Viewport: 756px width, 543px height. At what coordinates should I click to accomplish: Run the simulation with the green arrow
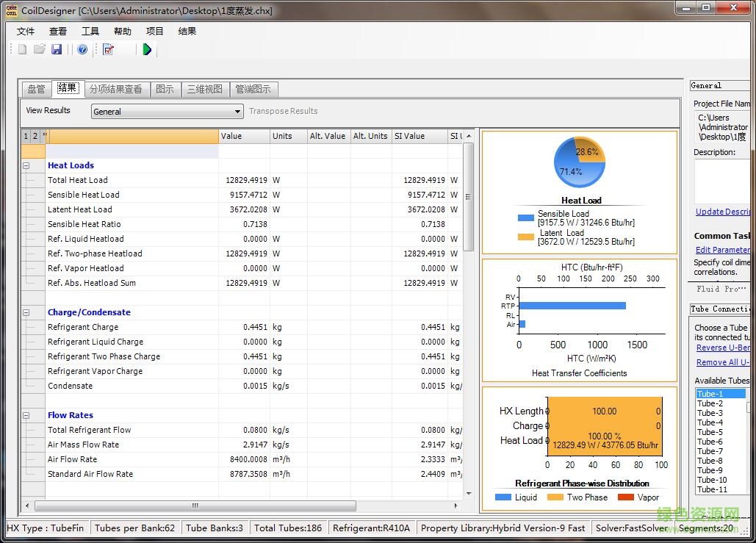tap(147, 49)
